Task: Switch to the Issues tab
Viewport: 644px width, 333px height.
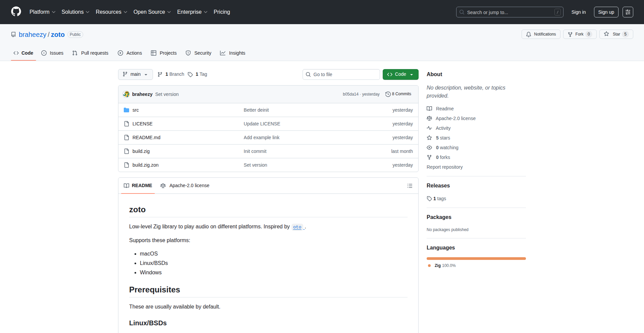Action: pyautogui.click(x=52, y=53)
